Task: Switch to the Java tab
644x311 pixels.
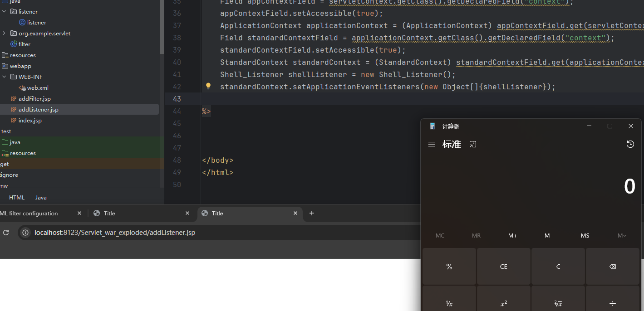Action: point(41,198)
